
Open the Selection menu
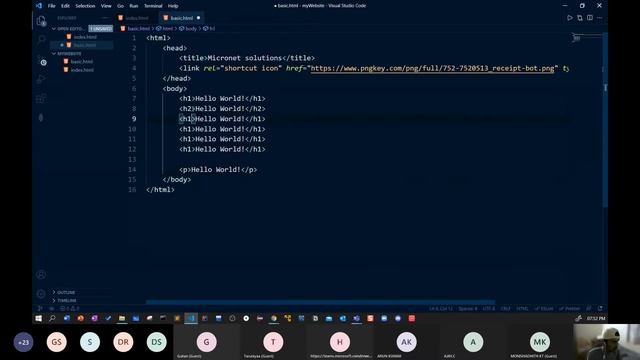tap(85, 6)
